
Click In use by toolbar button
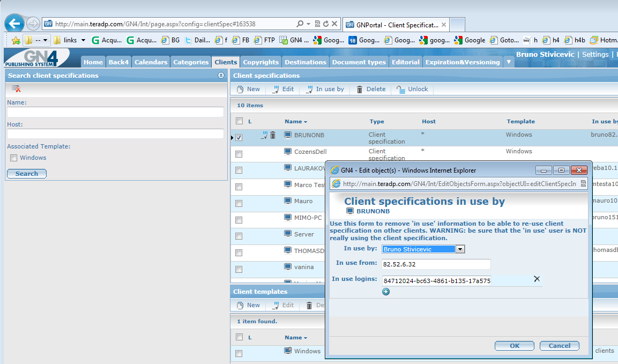pos(325,89)
